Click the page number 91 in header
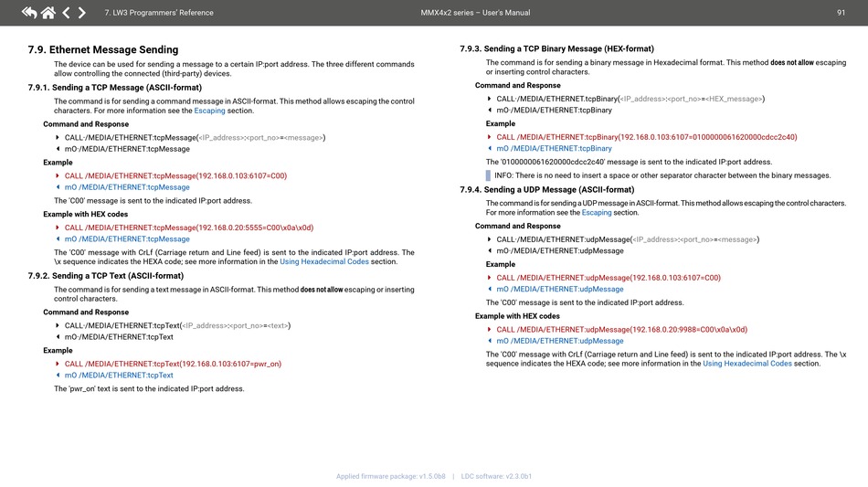Image resolution: width=868 pixels, height=487 pixels. coord(841,13)
